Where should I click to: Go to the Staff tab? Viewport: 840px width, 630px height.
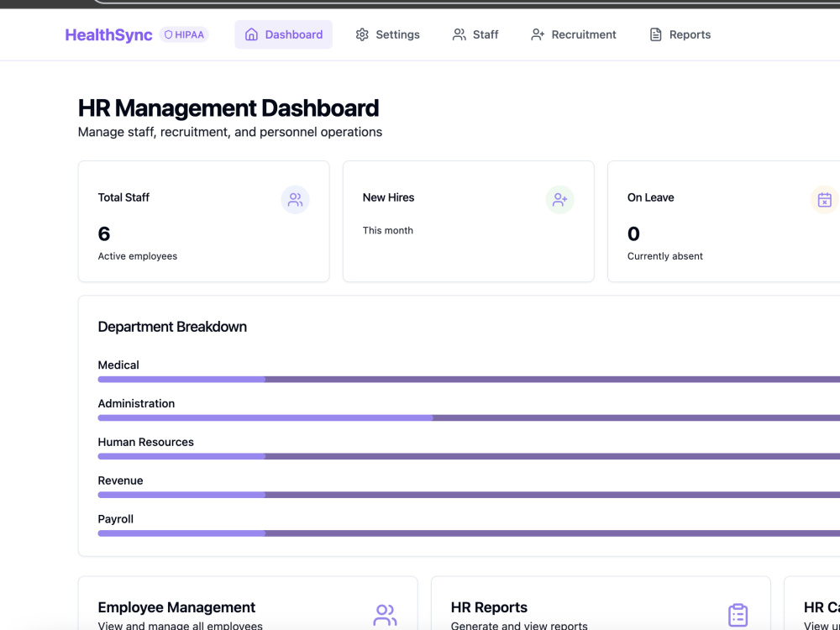tap(475, 34)
